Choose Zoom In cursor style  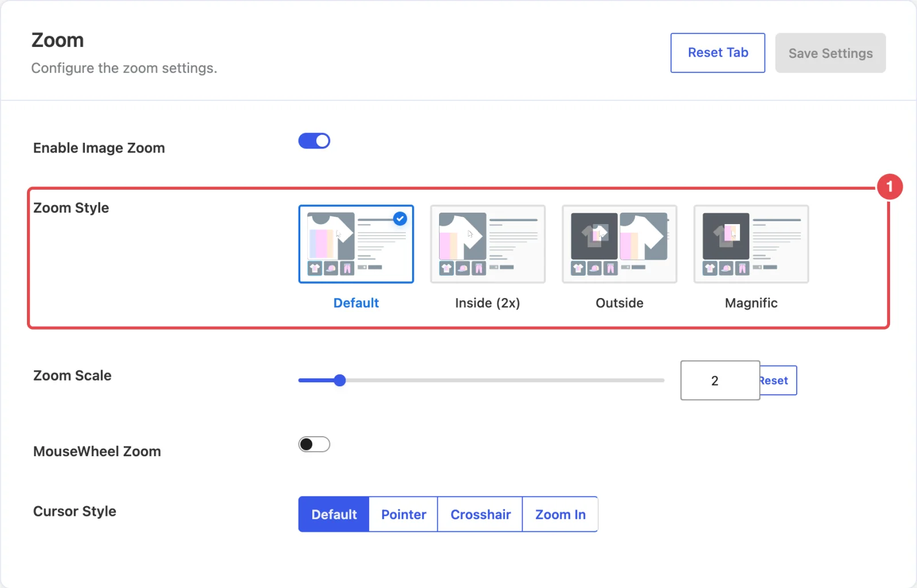tap(561, 514)
